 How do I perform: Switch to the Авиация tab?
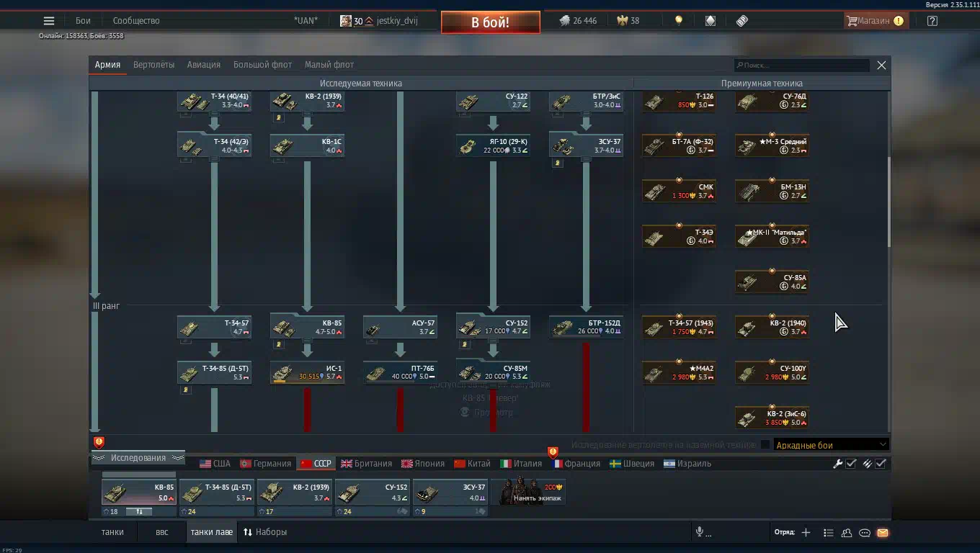[204, 65]
